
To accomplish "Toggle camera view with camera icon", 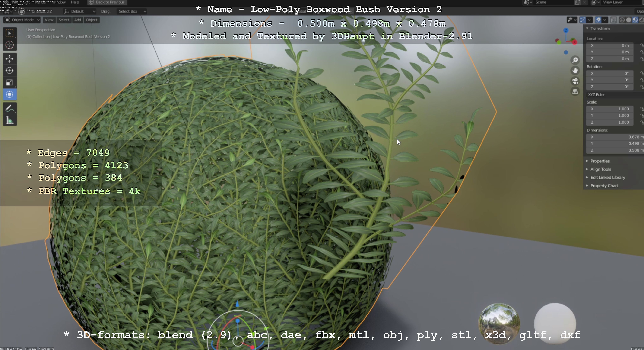I will click(x=575, y=81).
